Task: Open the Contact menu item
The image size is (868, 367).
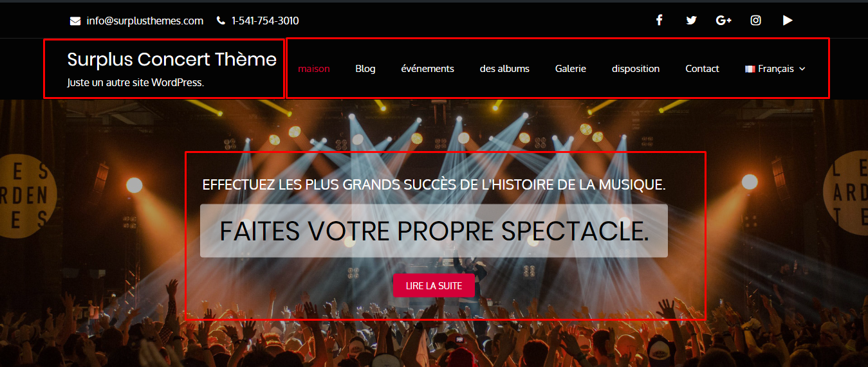Action: click(x=702, y=69)
